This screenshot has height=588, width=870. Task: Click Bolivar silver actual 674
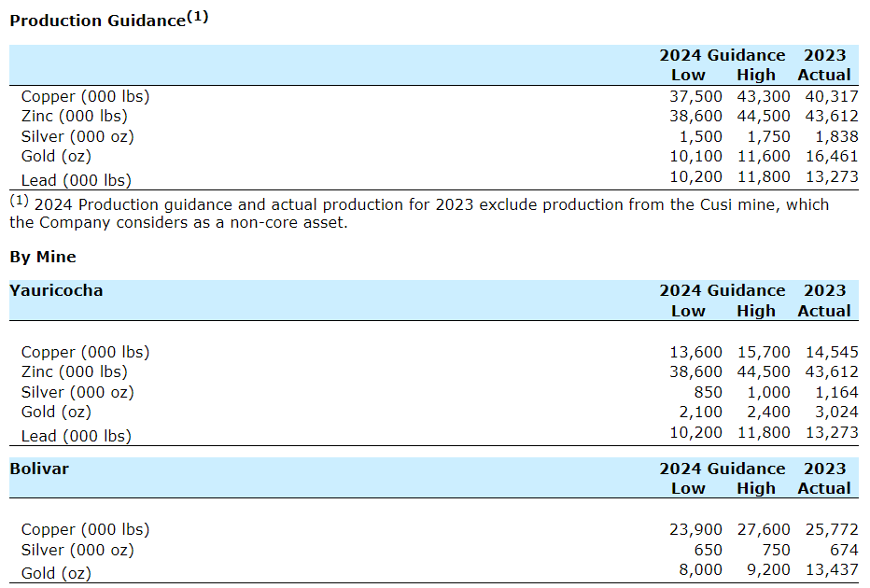click(844, 551)
